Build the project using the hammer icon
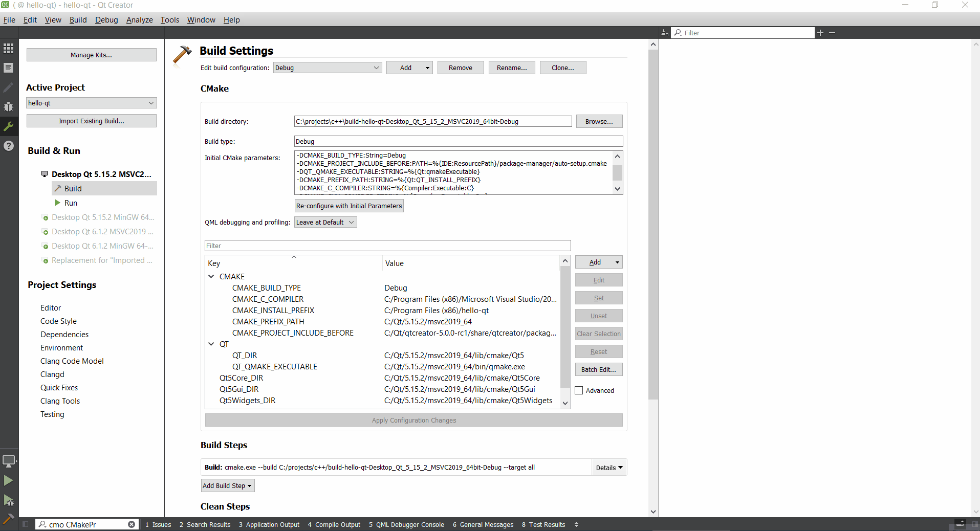Image resolution: width=980 pixels, height=531 pixels. point(8,519)
